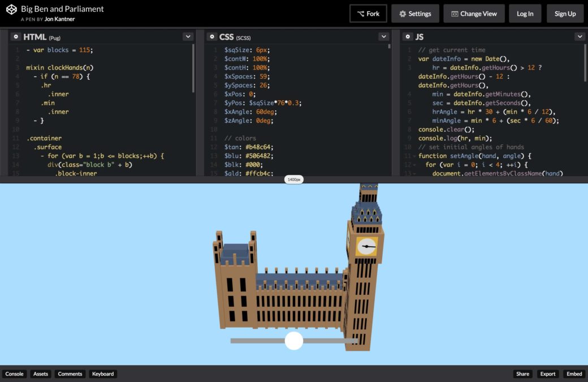588x382 pixels.
Task: Open HTML editor settings gear
Action: [16, 36]
